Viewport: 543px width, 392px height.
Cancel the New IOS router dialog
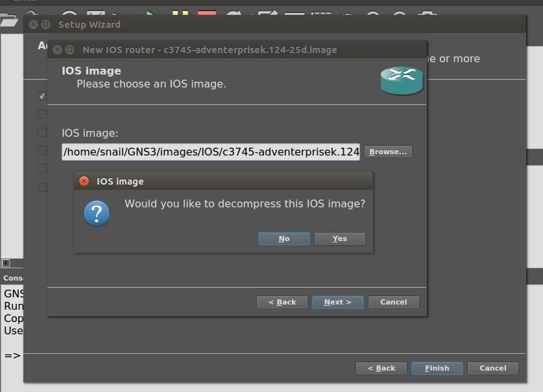[394, 302]
